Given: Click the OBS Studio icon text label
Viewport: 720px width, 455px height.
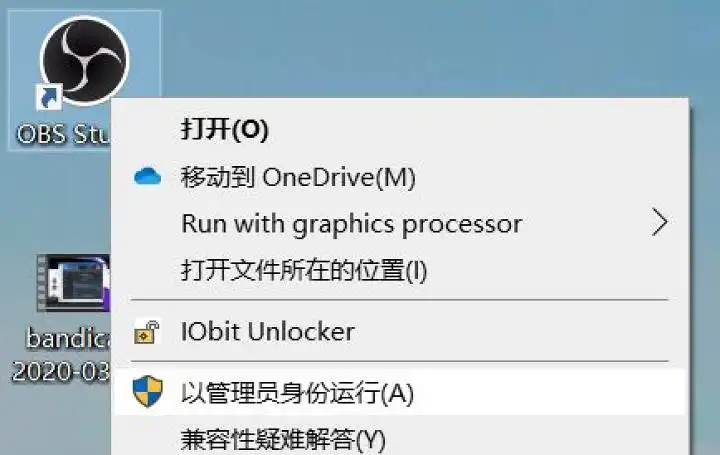Looking at the screenshot, I should 62,134.
